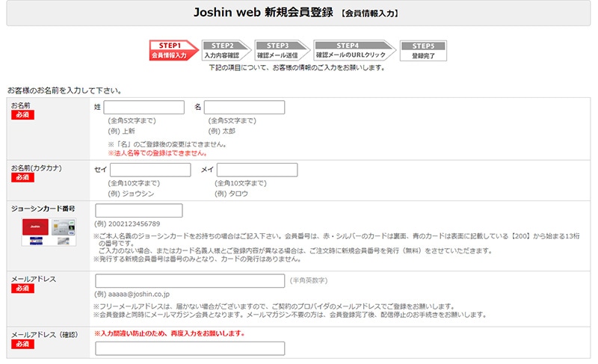Click the example text (例) 2002123456789
Image resolution: width=598 pixels, height=364 pixels.
click(127, 223)
